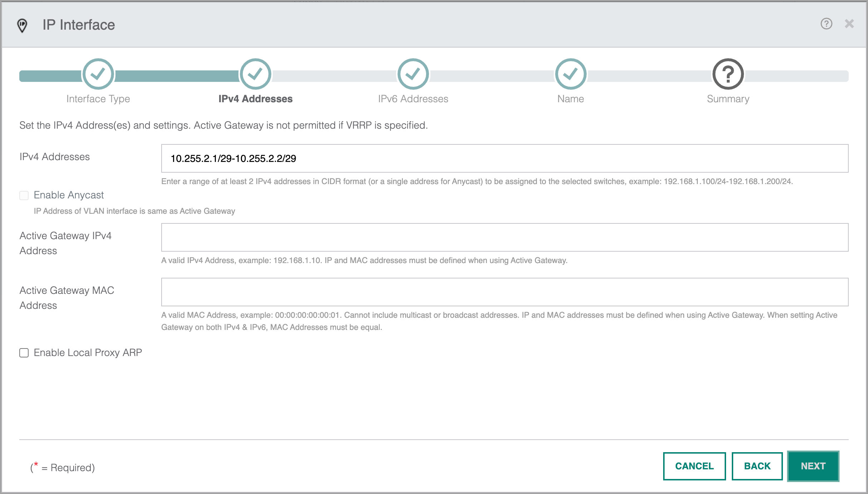Click the IP Interface dialog title
Viewport: 868px width, 494px height.
tap(79, 25)
